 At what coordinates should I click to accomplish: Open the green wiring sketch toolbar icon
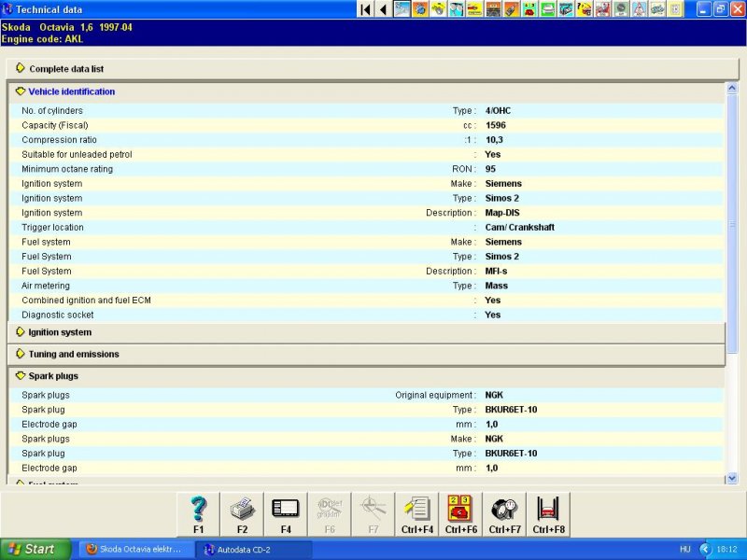[656, 9]
